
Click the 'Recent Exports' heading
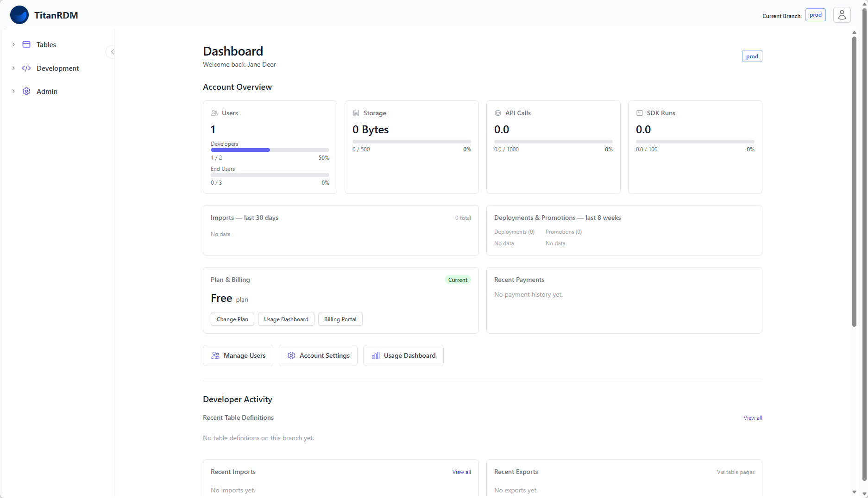tap(516, 472)
